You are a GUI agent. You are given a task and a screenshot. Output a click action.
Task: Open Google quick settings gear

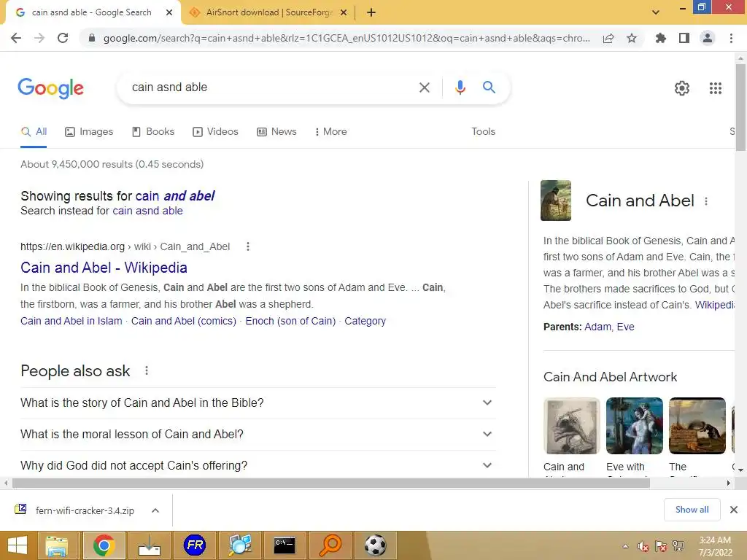point(682,88)
